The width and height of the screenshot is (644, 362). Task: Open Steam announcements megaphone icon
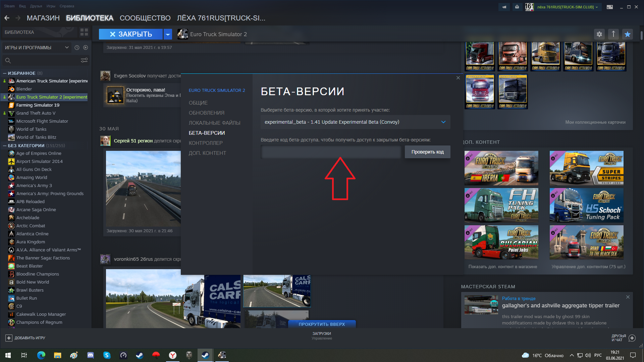pos(504,7)
